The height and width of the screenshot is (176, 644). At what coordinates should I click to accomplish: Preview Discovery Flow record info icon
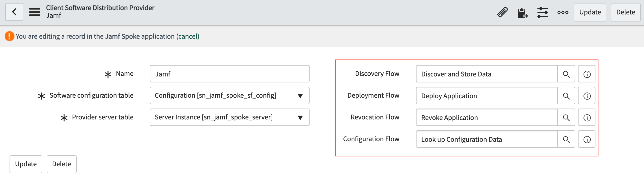click(x=587, y=74)
